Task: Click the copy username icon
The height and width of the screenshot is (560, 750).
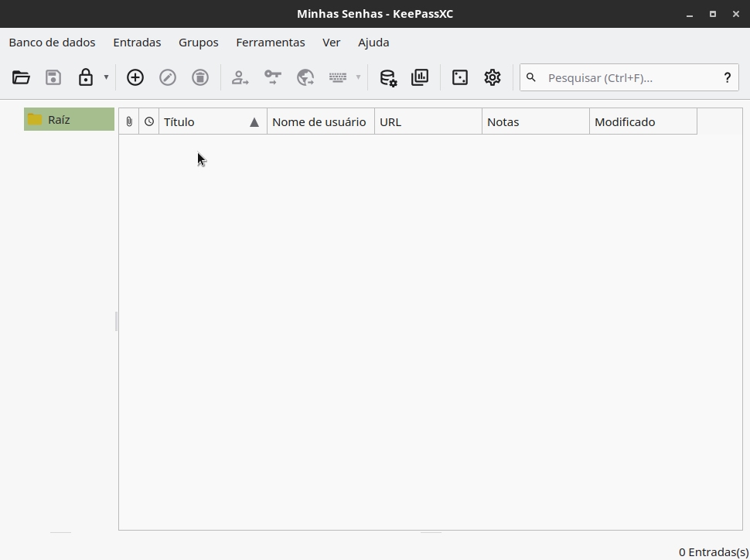Action: pyautogui.click(x=240, y=77)
